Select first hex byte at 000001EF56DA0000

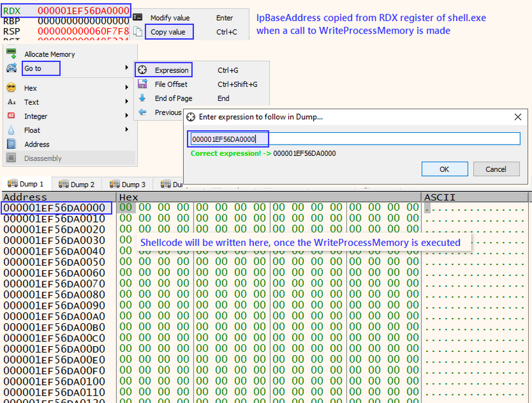126,207
